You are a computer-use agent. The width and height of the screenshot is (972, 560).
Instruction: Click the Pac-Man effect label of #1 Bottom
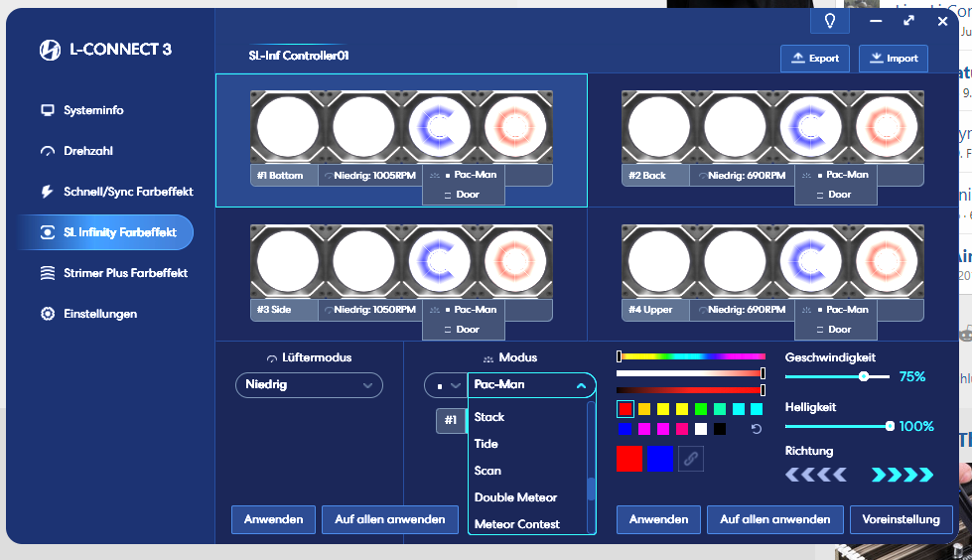pos(475,175)
